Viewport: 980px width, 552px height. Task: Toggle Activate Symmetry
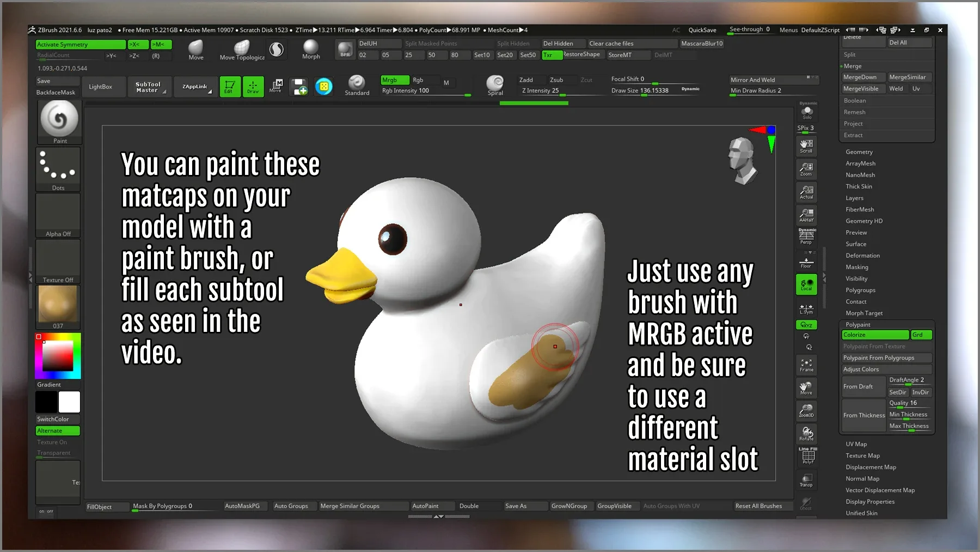click(x=81, y=44)
